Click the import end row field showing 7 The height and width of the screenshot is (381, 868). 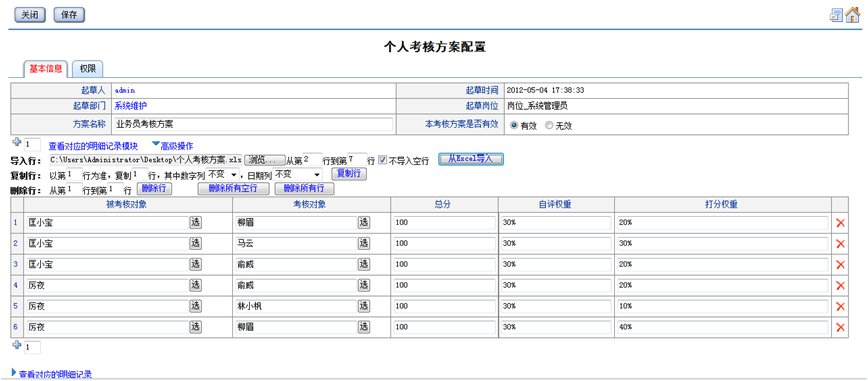coord(357,159)
